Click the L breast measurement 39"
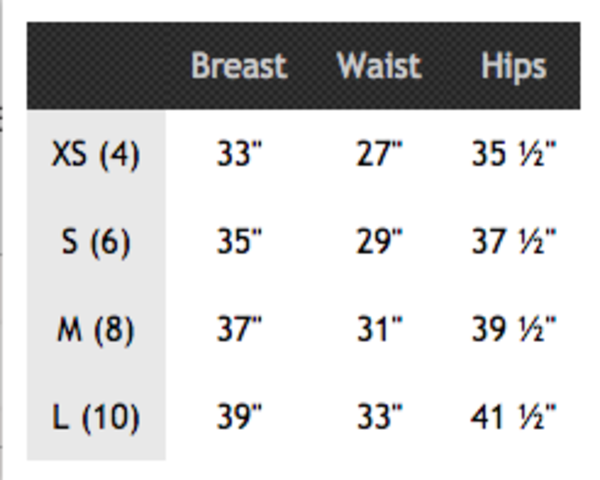 tap(239, 417)
